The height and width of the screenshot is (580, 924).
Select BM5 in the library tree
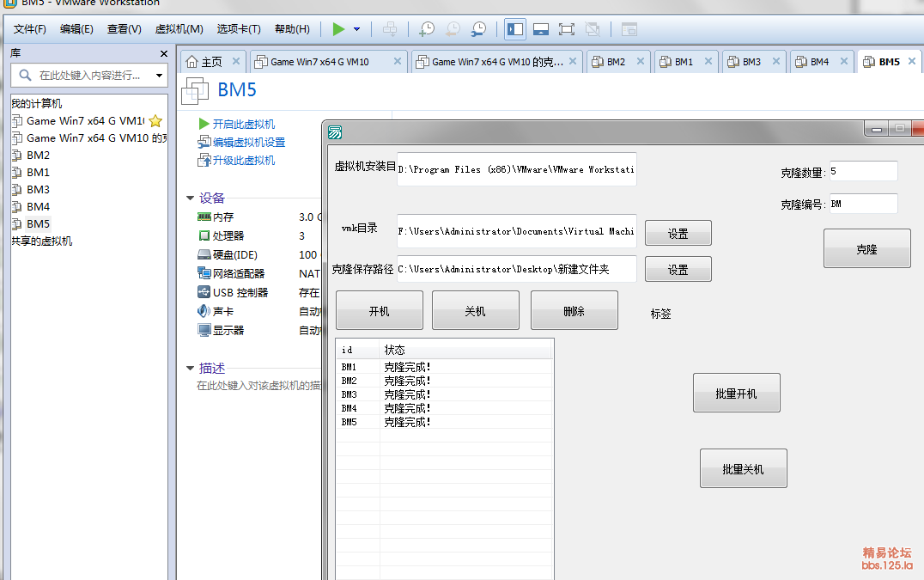(x=38, y=224)
